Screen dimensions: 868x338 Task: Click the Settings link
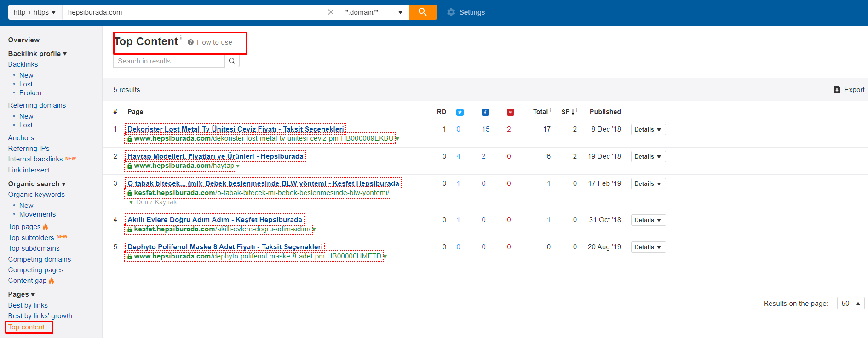coord(472,12)
